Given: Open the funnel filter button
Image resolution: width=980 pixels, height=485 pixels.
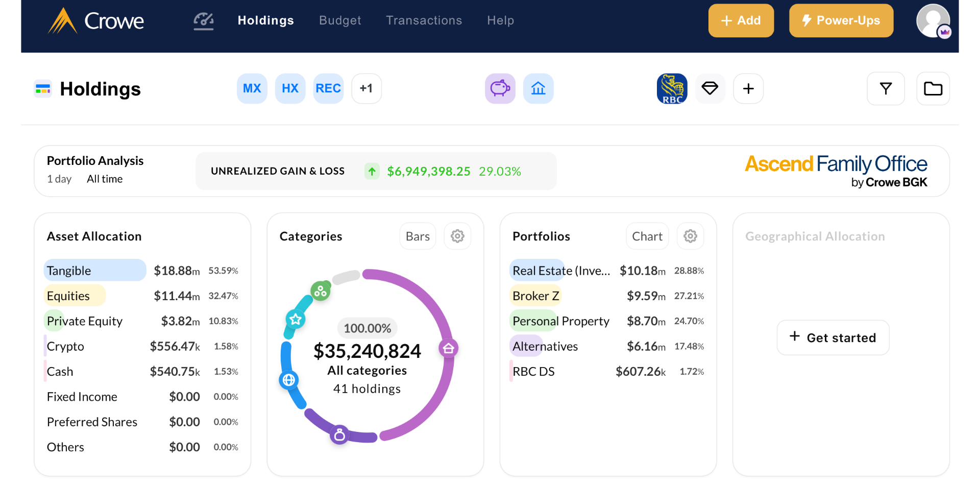Looking at the screenshot, I should [x=886, y=89].
